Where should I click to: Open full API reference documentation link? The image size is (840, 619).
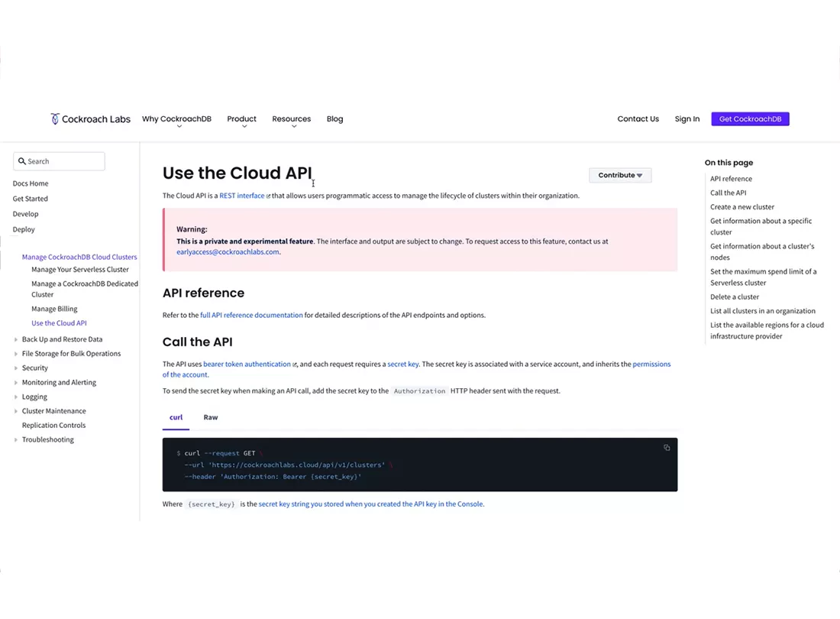tap(251, 315)
